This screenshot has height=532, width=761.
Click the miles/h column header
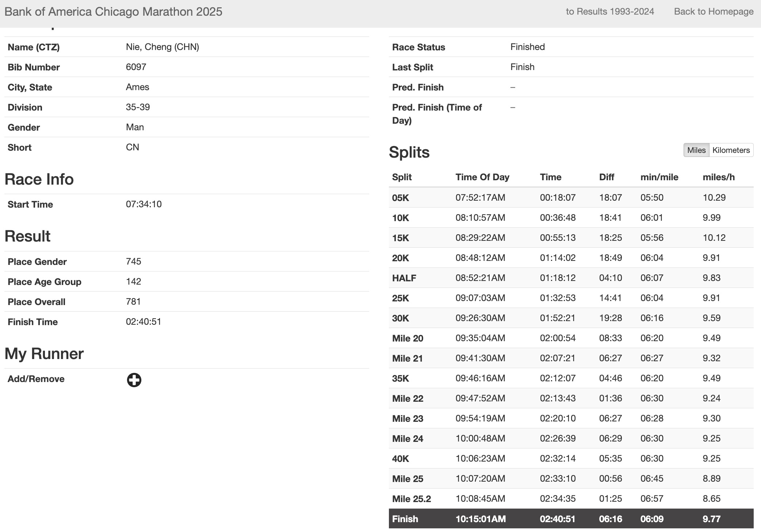click(718, 177)
